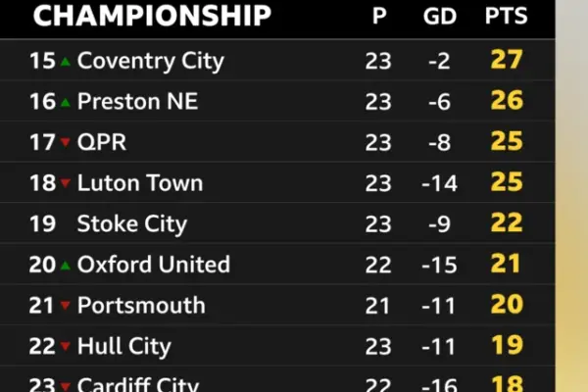Select Portsmouth's 21 games played value
The height and width of the screenshot is (392, 588).
(377, 306)
